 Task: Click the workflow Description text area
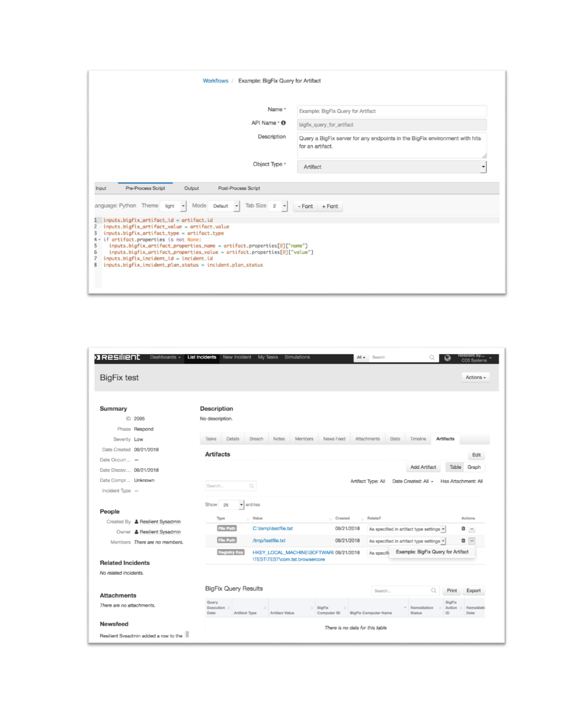(392, 145)
